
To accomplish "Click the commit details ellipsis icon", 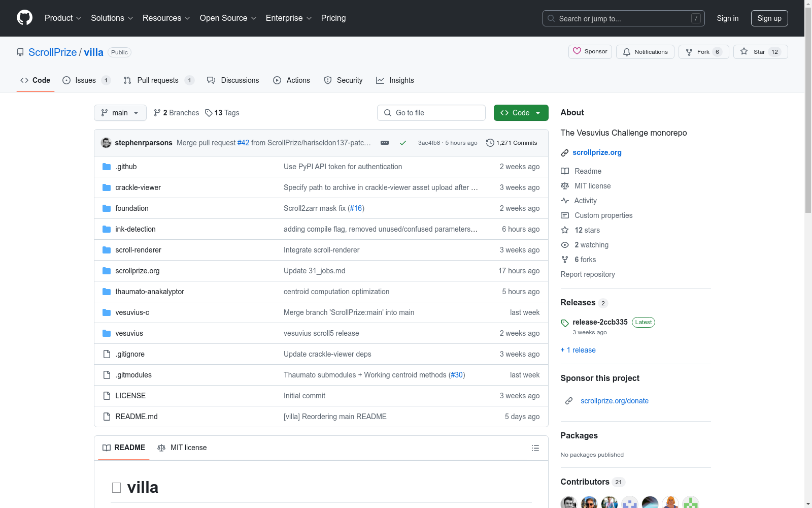I will 385,143.
